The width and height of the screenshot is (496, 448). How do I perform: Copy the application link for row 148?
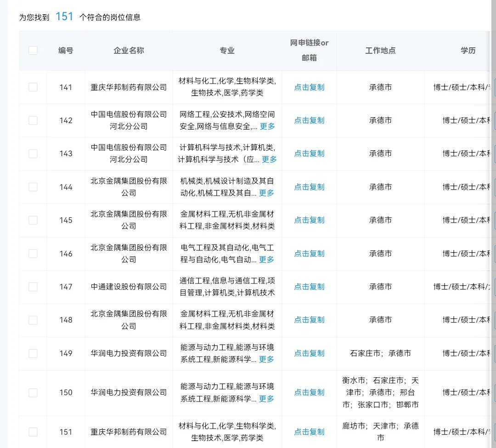pyautogui.click(x=310, y=320)
